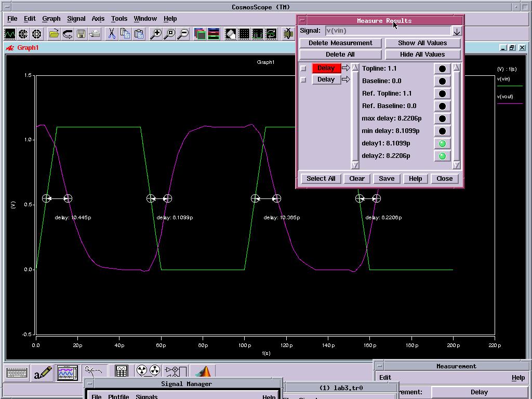Click the second Smith chart toolbar icon
Screen dimensions: 532x399
click(x=36, y=34)
